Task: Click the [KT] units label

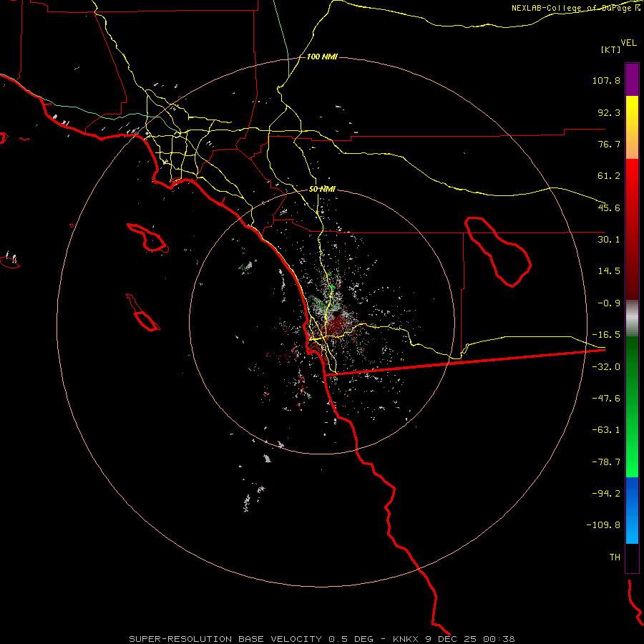Action: (x=611, y=49)
